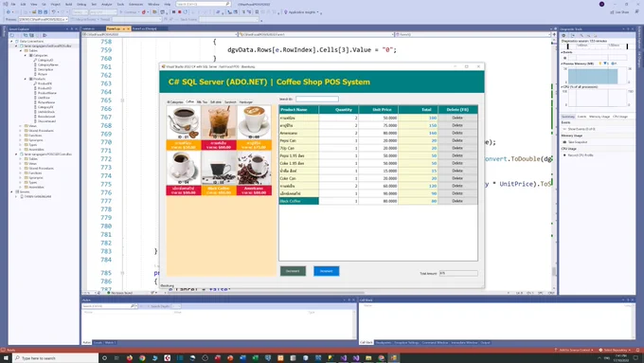Open the Soft drink category tab

[x=216, y=102]
